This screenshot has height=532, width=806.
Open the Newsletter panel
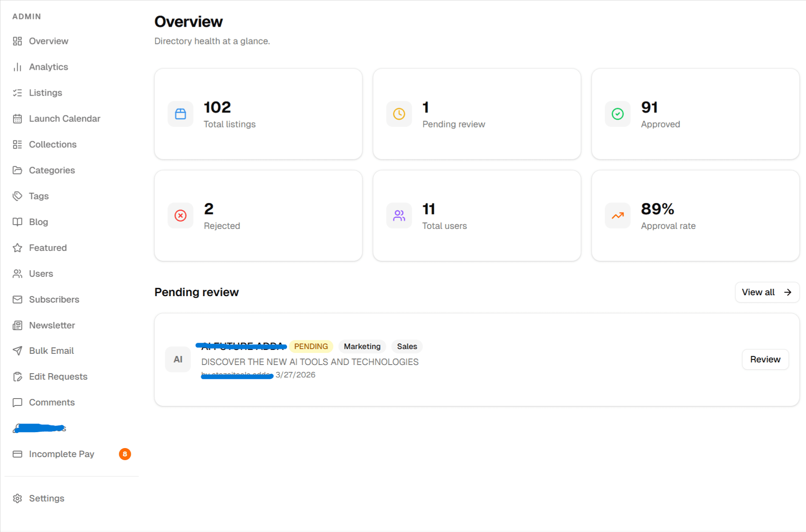pyautogui.click(x=52, y=325)
